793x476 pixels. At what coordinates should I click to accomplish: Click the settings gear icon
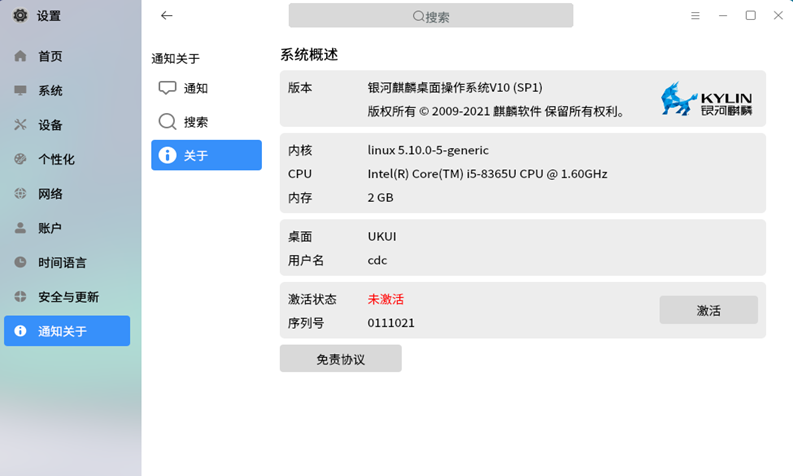pos(20,16)
